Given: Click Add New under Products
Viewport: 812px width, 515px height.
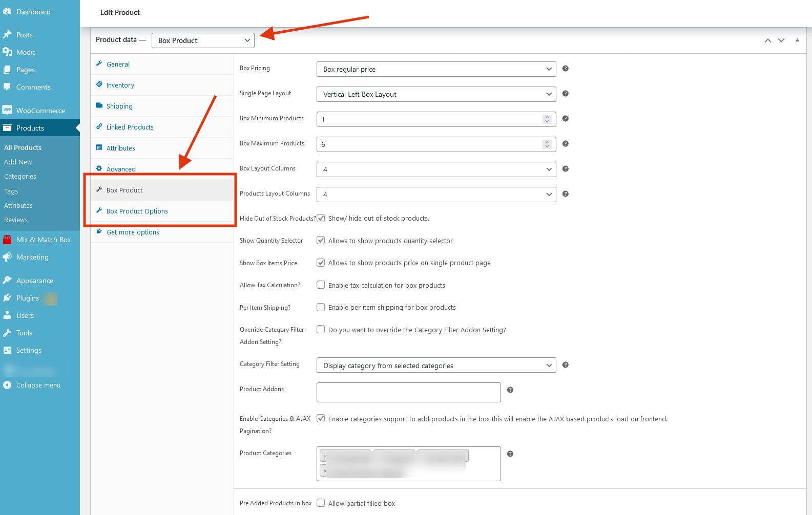Looking at the screenshot, I should [18, 162].
